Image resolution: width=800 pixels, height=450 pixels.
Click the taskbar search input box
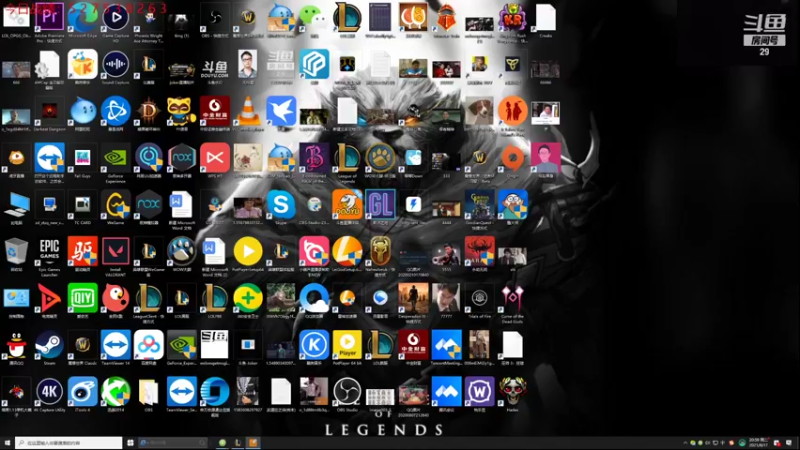pos(68,443)
